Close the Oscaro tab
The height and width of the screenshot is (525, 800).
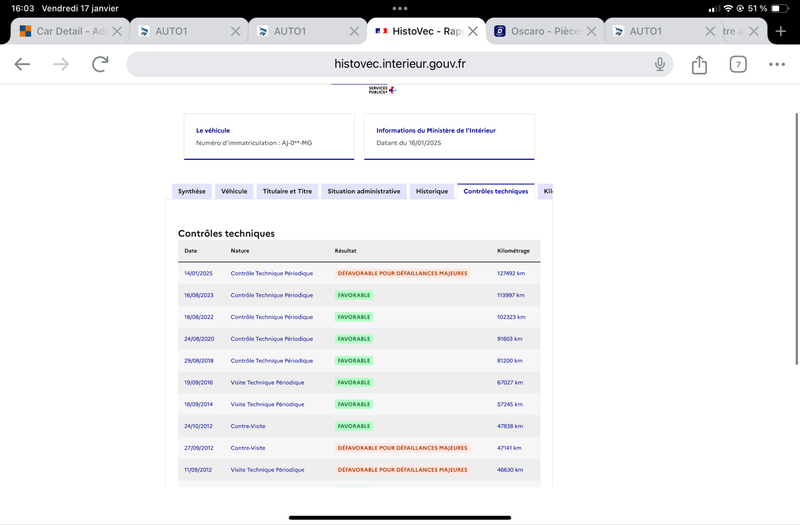coord(591,31)
